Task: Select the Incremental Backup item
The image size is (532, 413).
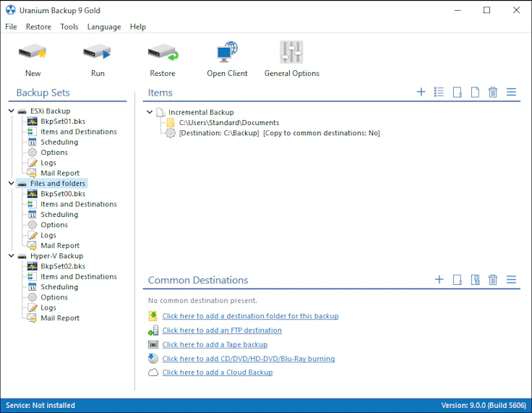Action: click(201, 112)
